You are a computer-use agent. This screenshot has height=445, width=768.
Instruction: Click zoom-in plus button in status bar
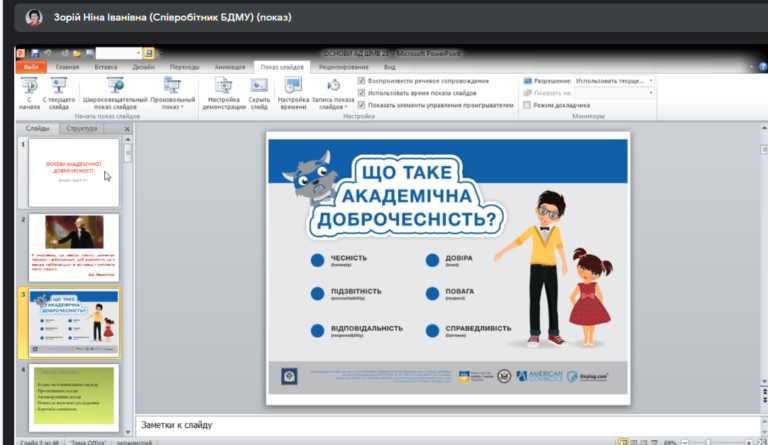point(749,441)
